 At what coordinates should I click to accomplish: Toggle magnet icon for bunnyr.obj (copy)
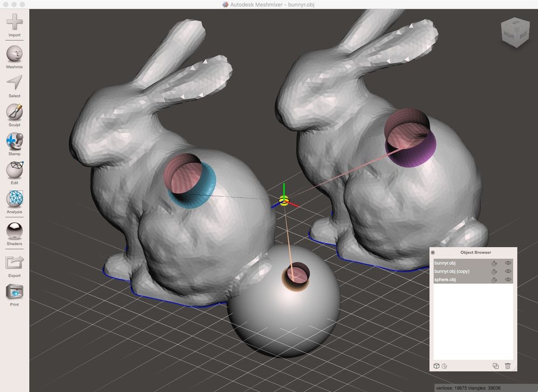(x=494, y=271)
